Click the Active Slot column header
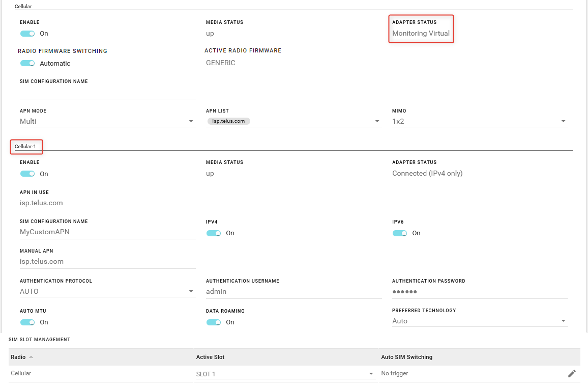The height and width of the screenshot is (387, 588). pos(211,357)
